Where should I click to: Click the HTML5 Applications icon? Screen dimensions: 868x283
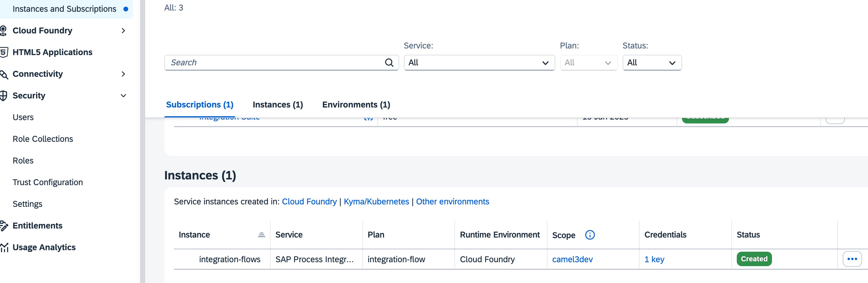point(4,52)
